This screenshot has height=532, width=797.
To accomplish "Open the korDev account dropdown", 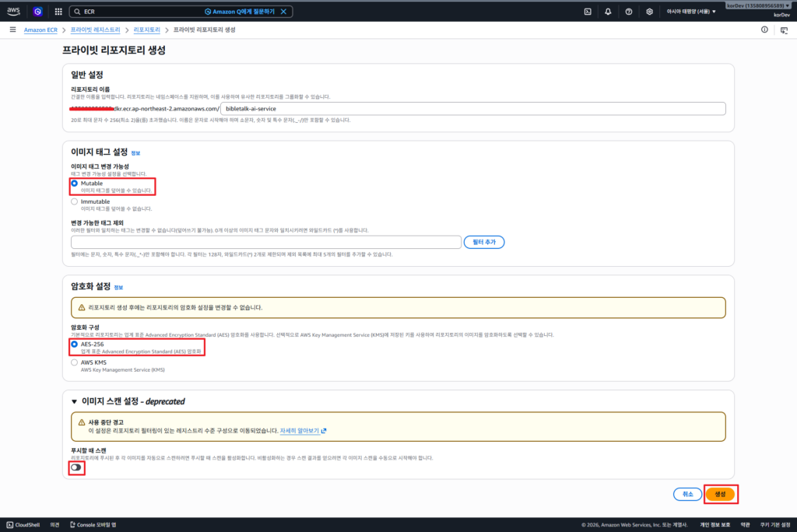I will [758, 5].
